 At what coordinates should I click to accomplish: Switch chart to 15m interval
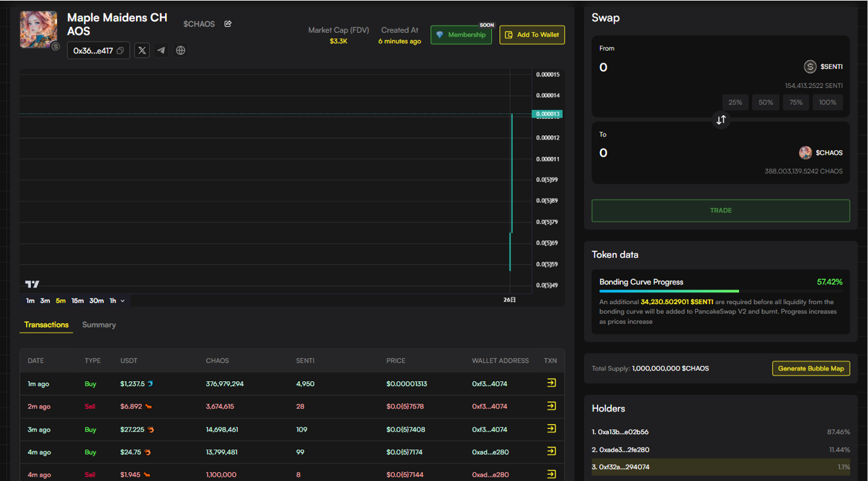pyautogui.click(x=78, y=301)
